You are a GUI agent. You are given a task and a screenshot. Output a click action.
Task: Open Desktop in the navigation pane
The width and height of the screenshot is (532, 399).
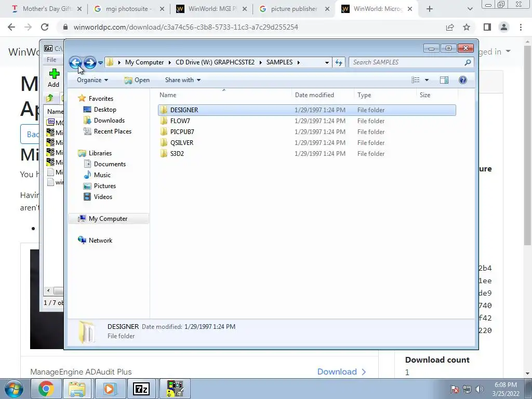(105, 110)
